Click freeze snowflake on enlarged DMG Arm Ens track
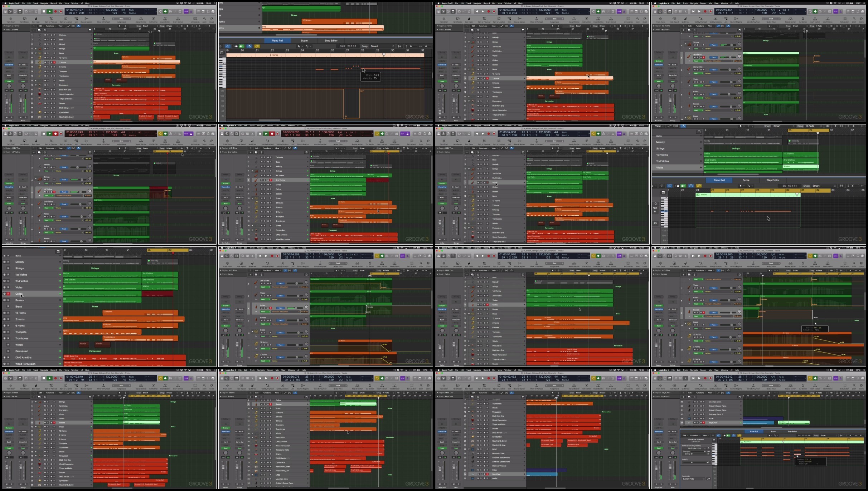868x491 pixels. (4, 357)
